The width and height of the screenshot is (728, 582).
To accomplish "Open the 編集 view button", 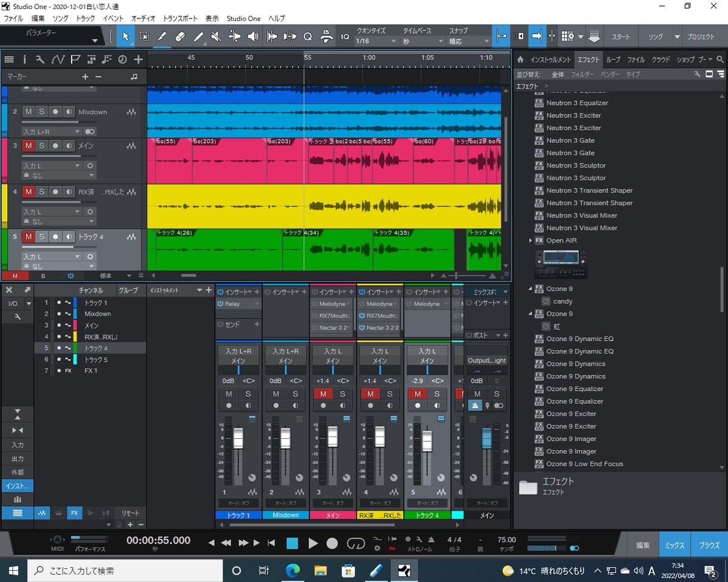I will 643,545.
